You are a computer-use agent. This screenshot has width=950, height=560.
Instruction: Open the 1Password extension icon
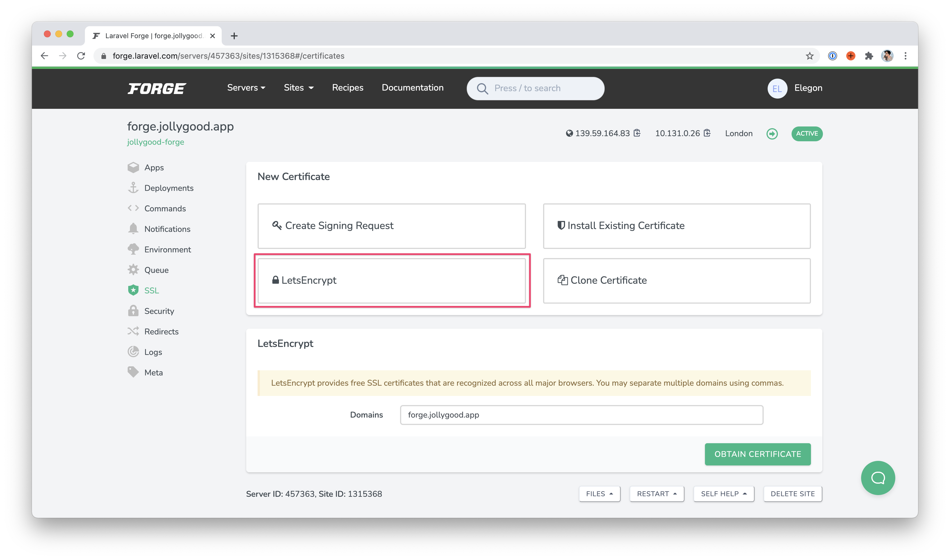832,56
